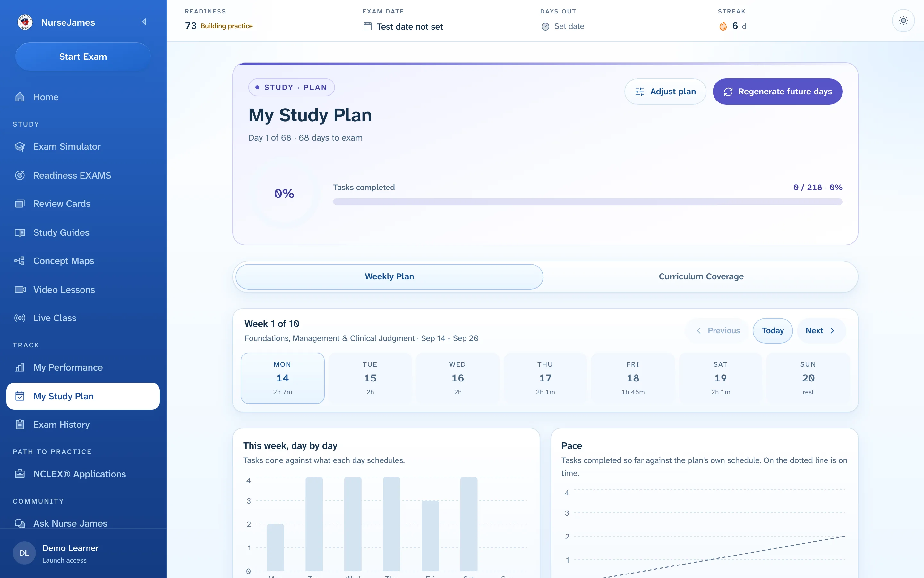
Task: Click the NurseJames logo icon
Action: point(25,22)
